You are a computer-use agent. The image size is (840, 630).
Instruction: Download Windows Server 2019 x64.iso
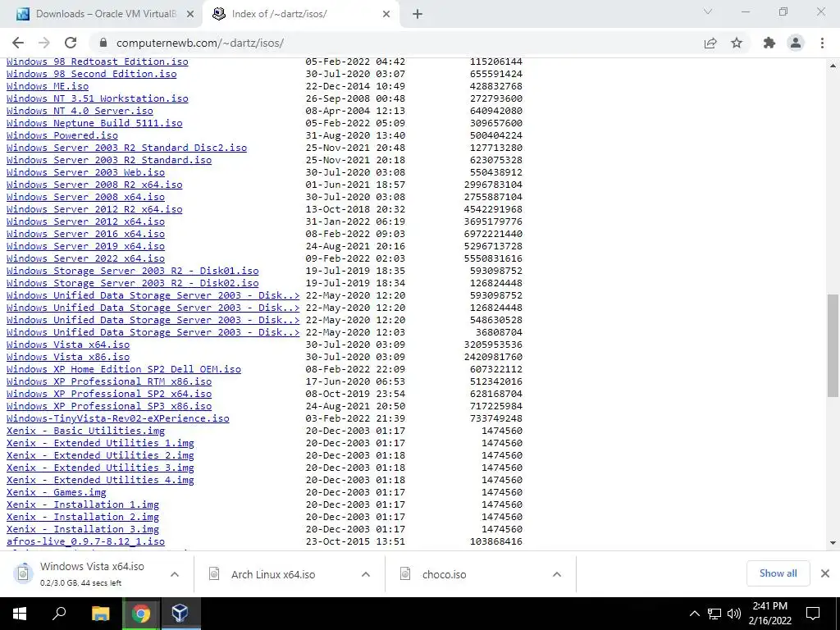tap(85, 246)
